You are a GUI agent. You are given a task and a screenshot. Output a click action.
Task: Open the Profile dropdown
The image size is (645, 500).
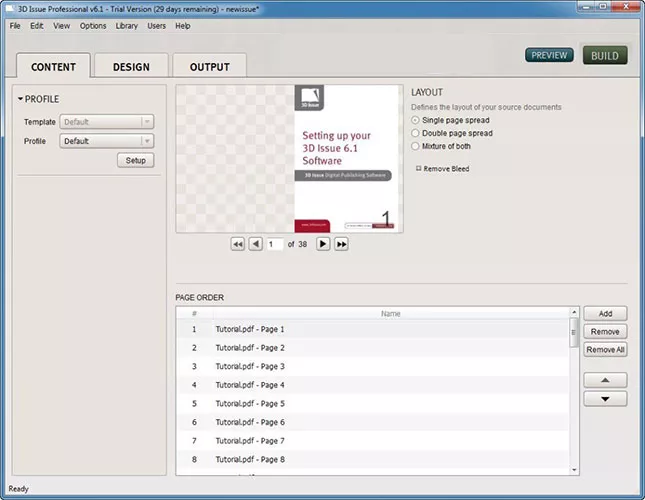pos(107,141)
